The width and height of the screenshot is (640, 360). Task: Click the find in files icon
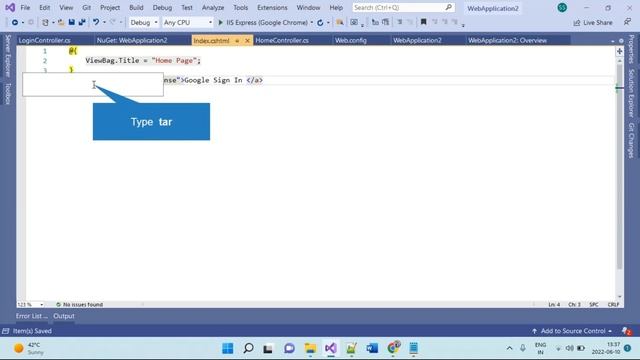click(x=340, y=22)
